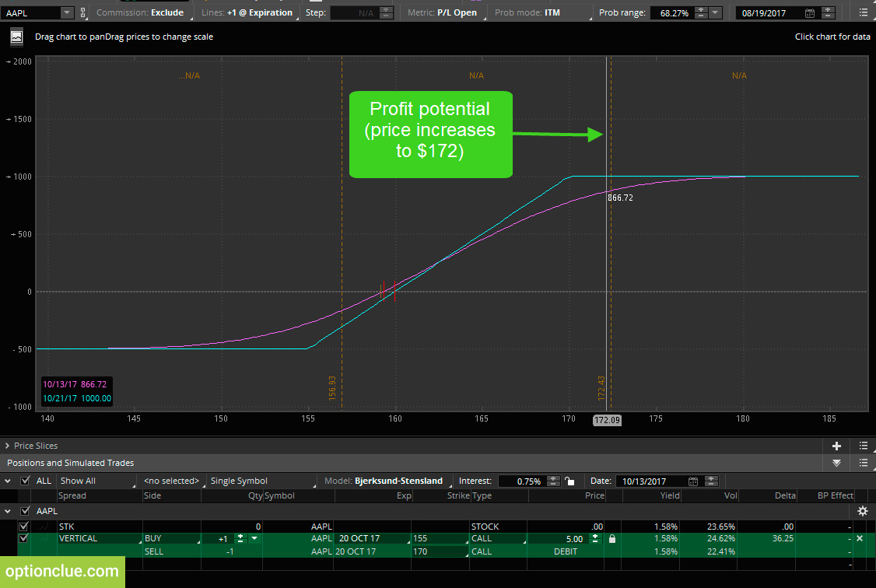Viewport: 876px width, 588px height.
Task: Remove the VERTICAL simulated trade with X
Action: [x=860, y=538]
